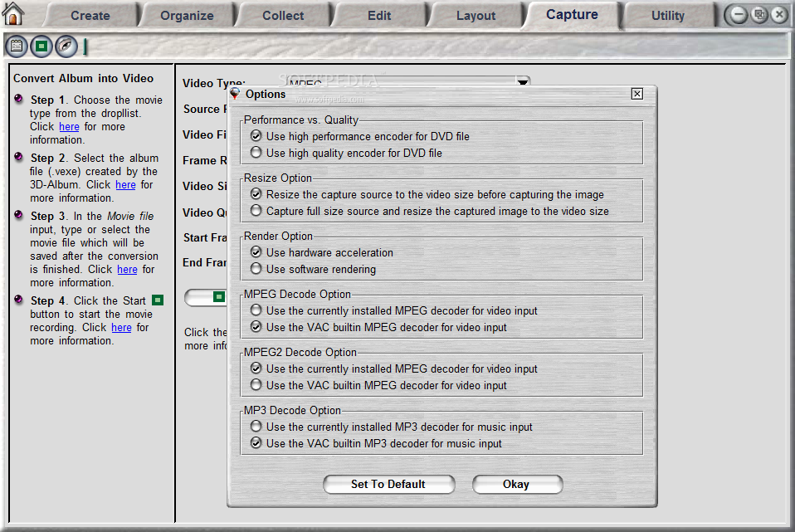
Task: Click the 'MP3 Decode Option' group label
Action: click(292, 410)
